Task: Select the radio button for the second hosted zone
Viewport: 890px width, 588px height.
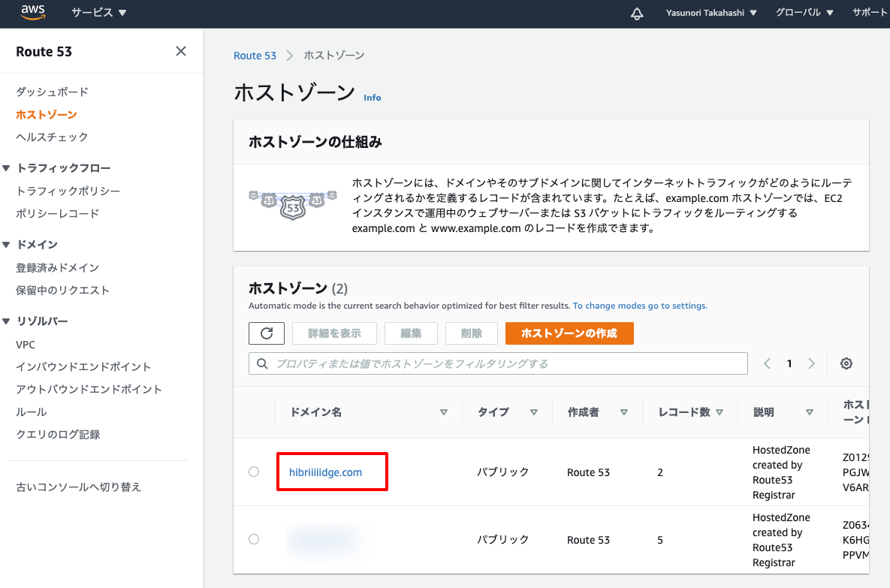Action: [x=253, y=539]
